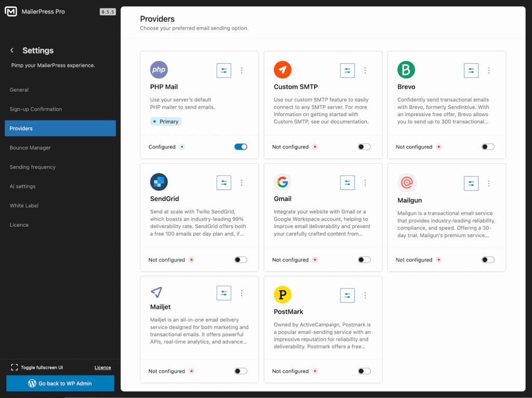This screenshot has width=532, height=398.
Task: Enable the Mailjet provider toggle
Action: coord(241,371)
